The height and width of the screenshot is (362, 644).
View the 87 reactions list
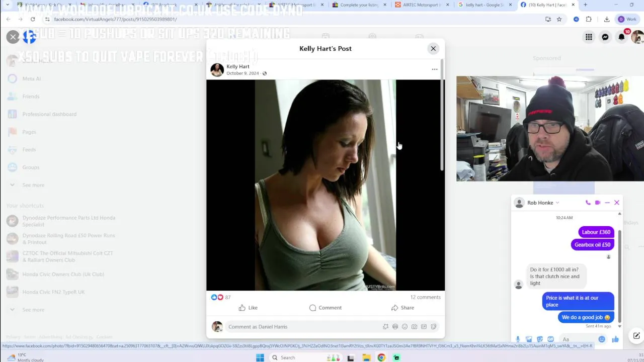click(221, 297)
